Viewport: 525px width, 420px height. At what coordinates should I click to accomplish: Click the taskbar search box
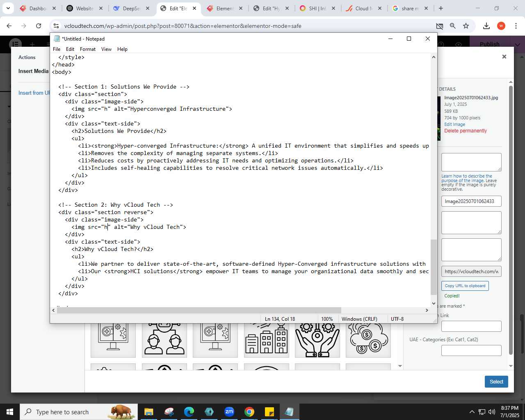point(79,412)
